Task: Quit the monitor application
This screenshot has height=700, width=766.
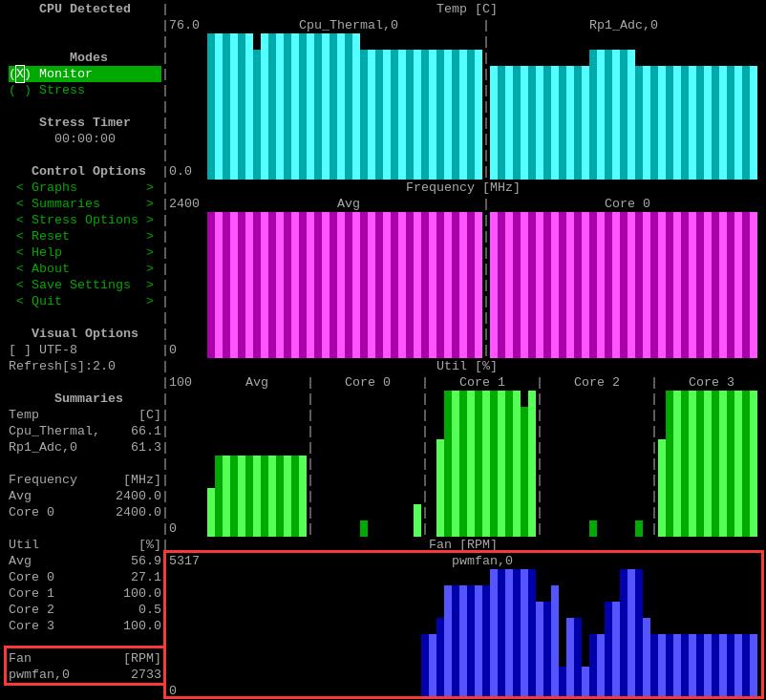Action: click(x=84, y=301)
